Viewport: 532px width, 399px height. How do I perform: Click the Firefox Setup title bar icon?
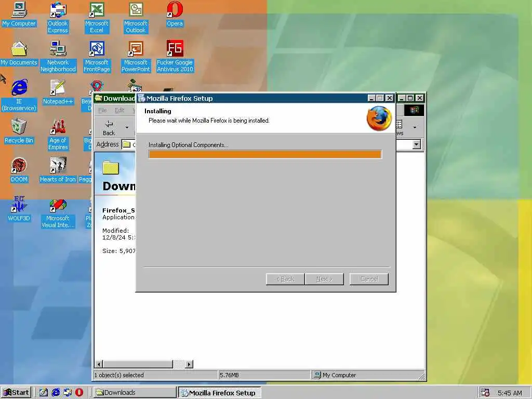(141, 98)
